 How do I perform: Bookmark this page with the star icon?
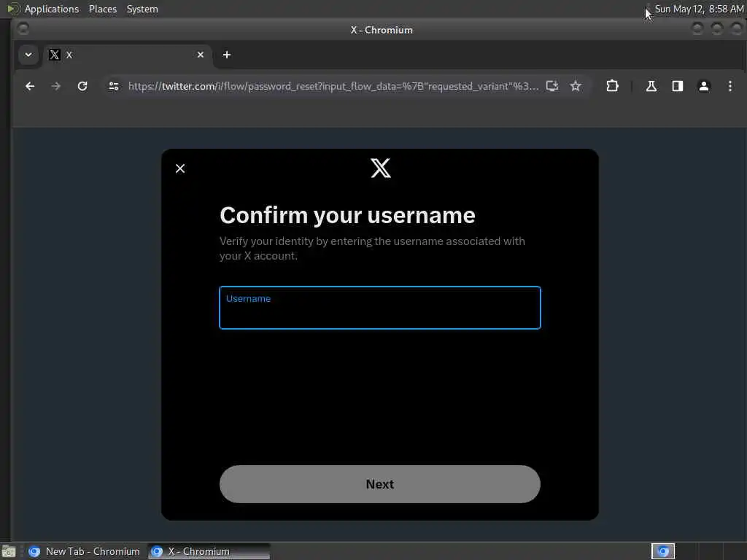point(576,86)
